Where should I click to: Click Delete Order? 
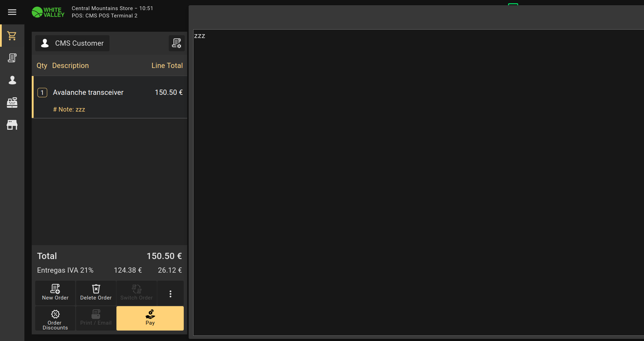pyautogui.click(x=96, y=293)
